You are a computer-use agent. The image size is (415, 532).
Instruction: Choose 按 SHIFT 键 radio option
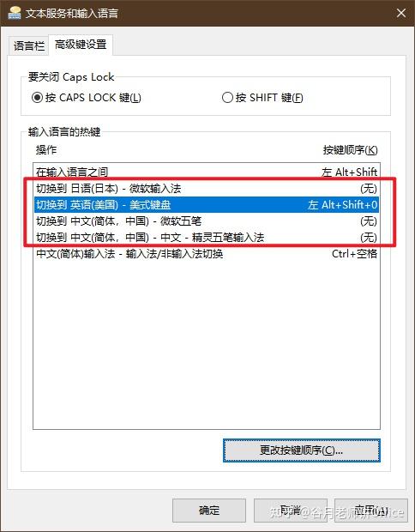262,98
